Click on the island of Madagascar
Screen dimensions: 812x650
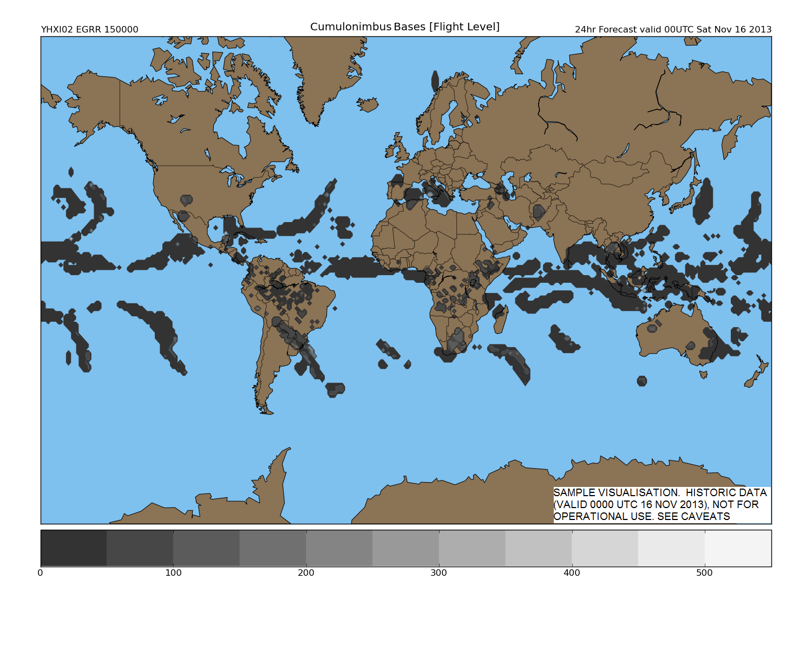(x=501, y=318)
